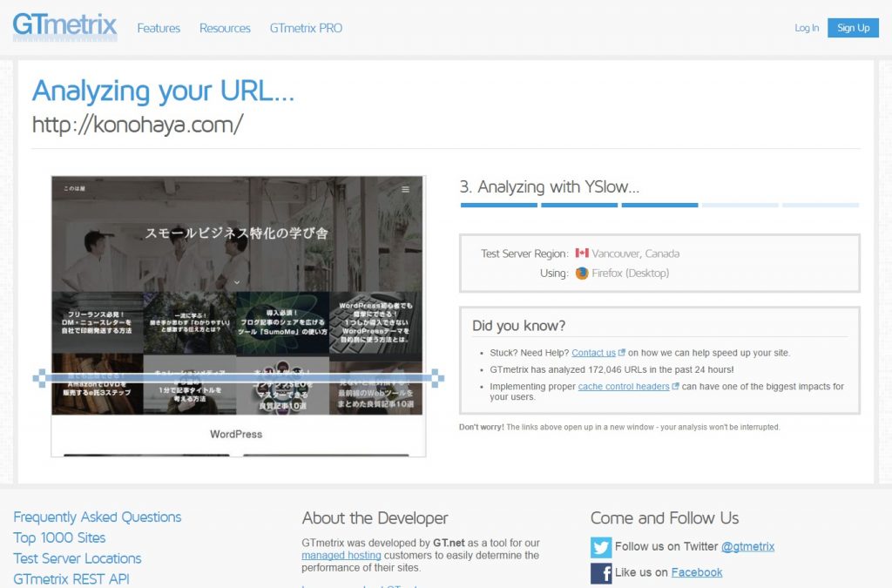This screenshot has height=588, width=892.
Task: Go to the GTmetrix PRO page
Action: (306, 28)
